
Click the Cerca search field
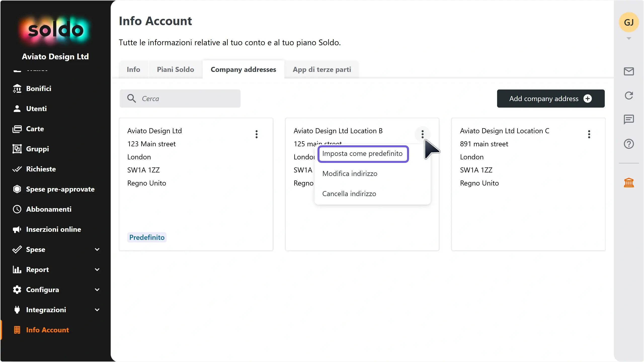click(180, 99)
